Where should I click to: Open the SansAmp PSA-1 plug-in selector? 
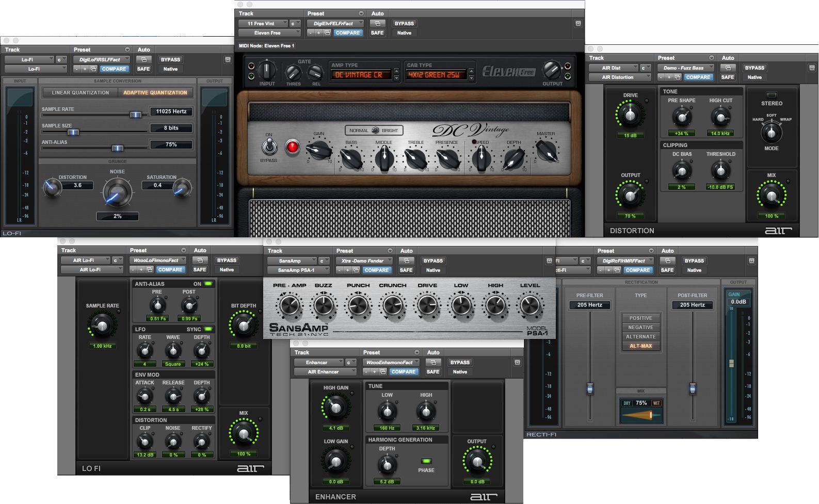[x=298, y=270]
